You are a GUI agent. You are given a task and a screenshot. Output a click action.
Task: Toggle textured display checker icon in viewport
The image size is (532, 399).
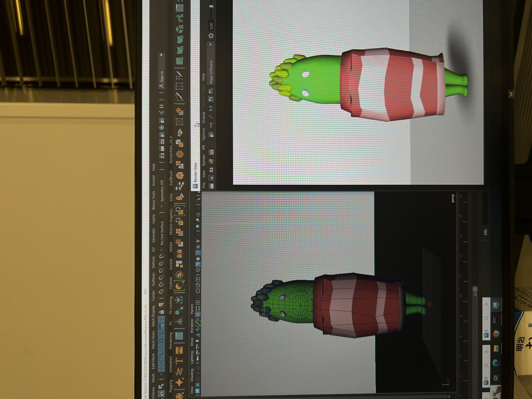tap(198, 247)
